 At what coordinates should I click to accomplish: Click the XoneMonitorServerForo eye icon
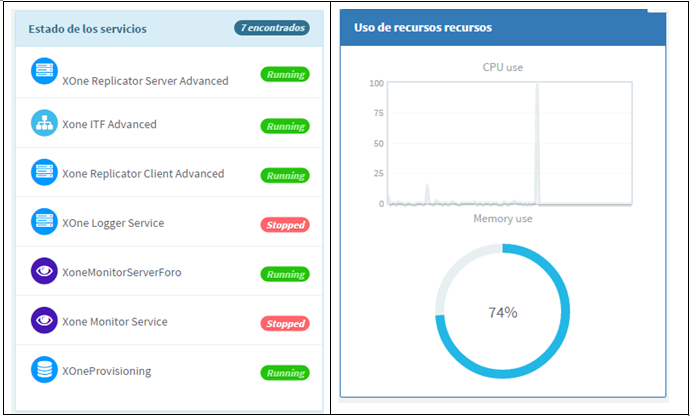44,271
